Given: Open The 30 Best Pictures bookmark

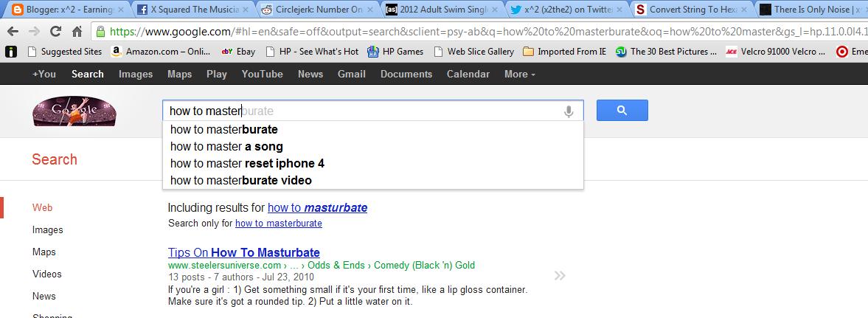Looking at the screenshot, I should coord(666,52).
